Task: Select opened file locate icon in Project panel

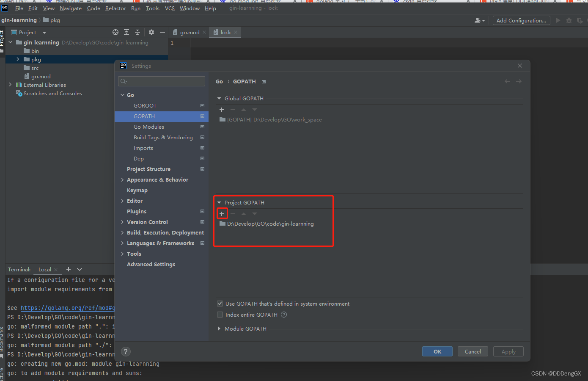Action: (x=115, y=32)
